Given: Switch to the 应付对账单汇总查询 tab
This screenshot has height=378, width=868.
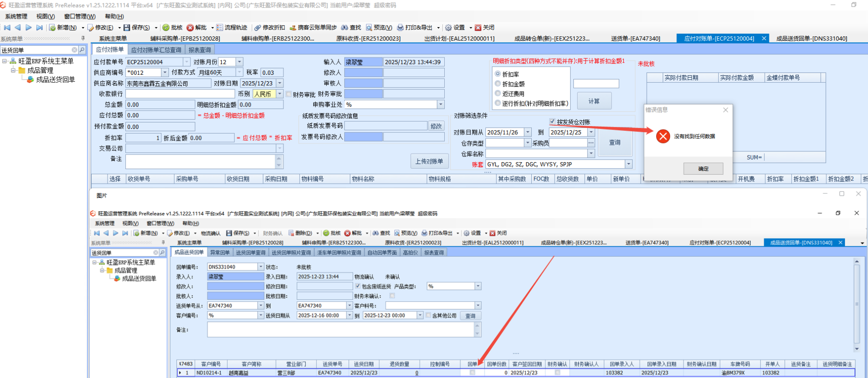Looking at the screenshot, I should 156,50.
